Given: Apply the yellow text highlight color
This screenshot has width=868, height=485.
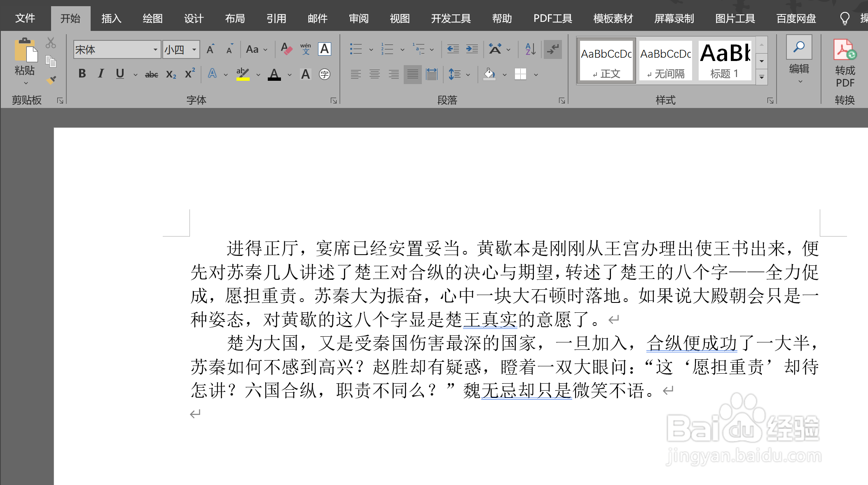Looking at the screenshot, I should [x=243, y=74].
